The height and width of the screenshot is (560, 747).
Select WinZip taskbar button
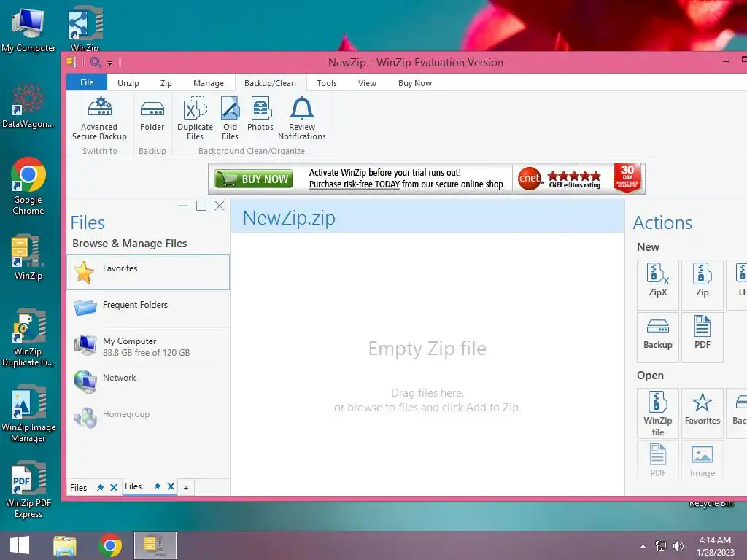(x=155, y=545)
